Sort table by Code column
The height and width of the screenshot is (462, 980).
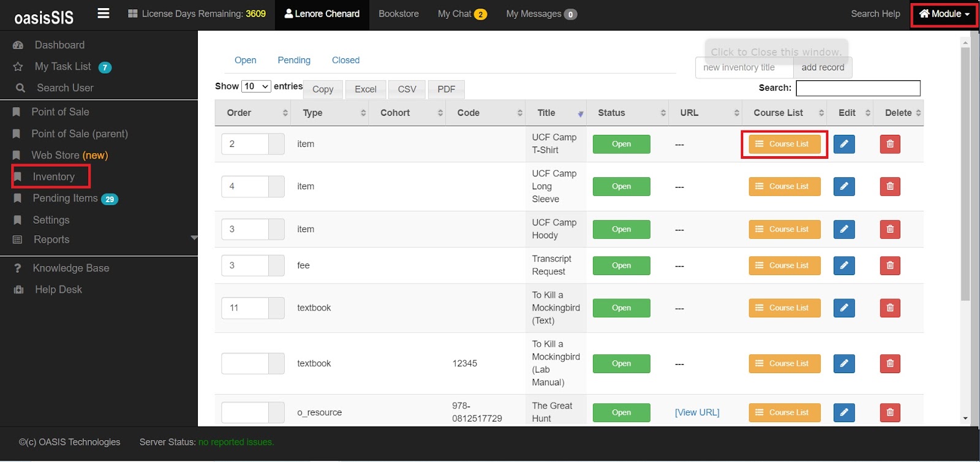coord(485,113)
